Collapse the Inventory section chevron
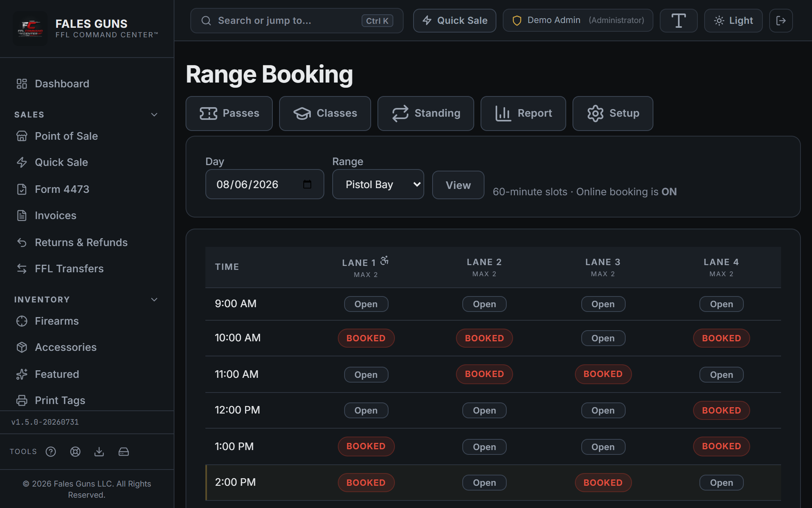This screenshot has height=508, width=812. 154,300
